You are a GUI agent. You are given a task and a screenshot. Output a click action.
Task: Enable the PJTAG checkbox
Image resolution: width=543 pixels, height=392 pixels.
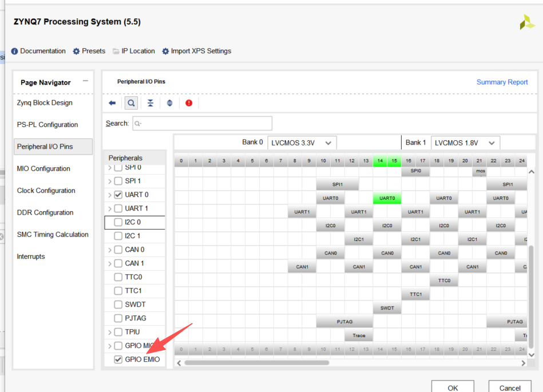[x=118, y=318]
